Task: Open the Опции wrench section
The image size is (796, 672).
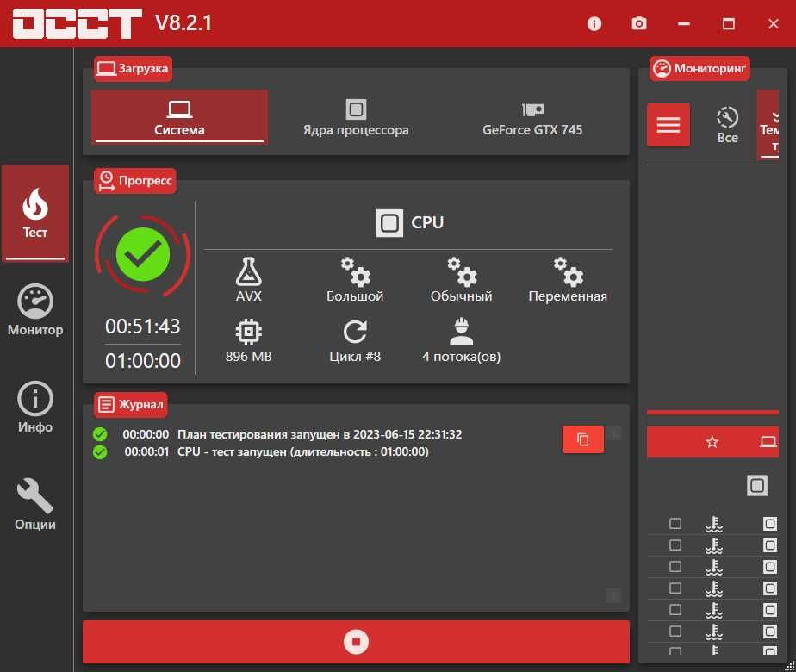Action: [35, 505]
